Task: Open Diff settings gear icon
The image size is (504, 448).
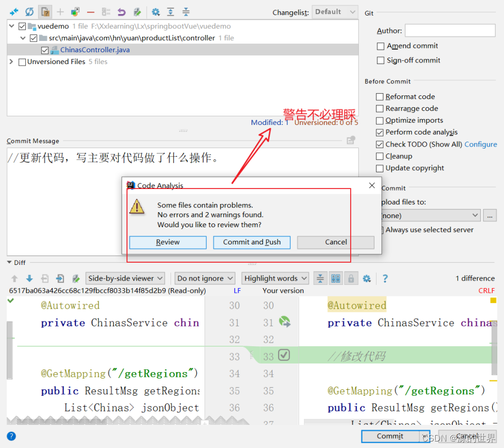Action: click(x=367, y=278)
